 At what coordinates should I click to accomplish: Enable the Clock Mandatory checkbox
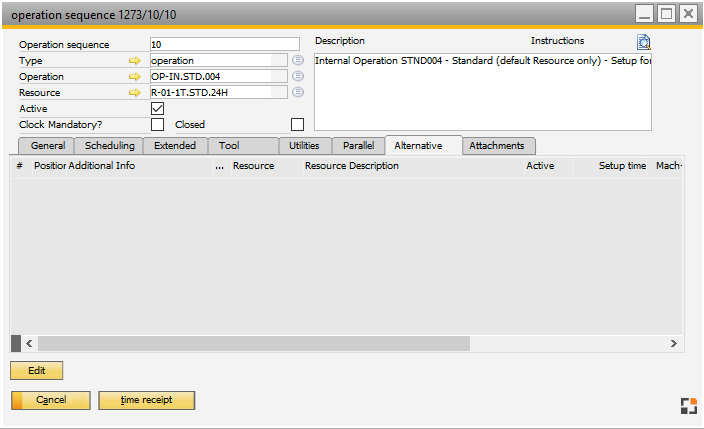tap(157, 125)
